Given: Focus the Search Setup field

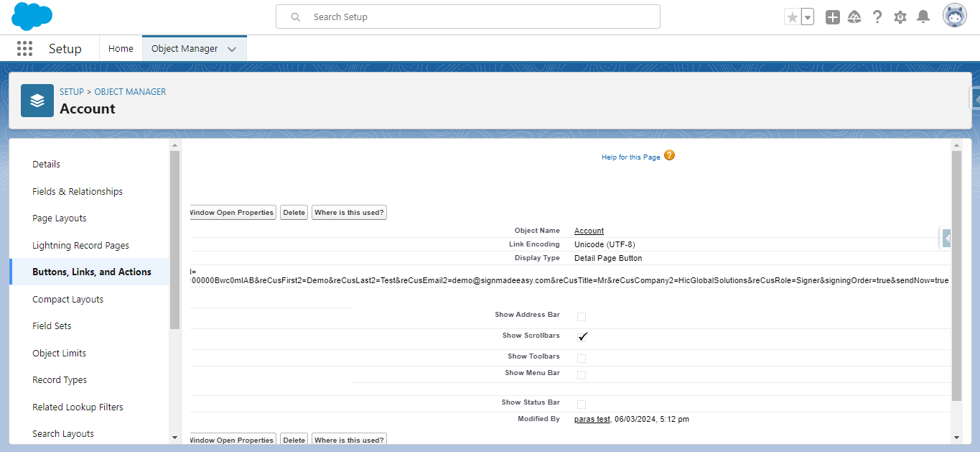Looking at the screenshot, I should click(x=468, y=17).
